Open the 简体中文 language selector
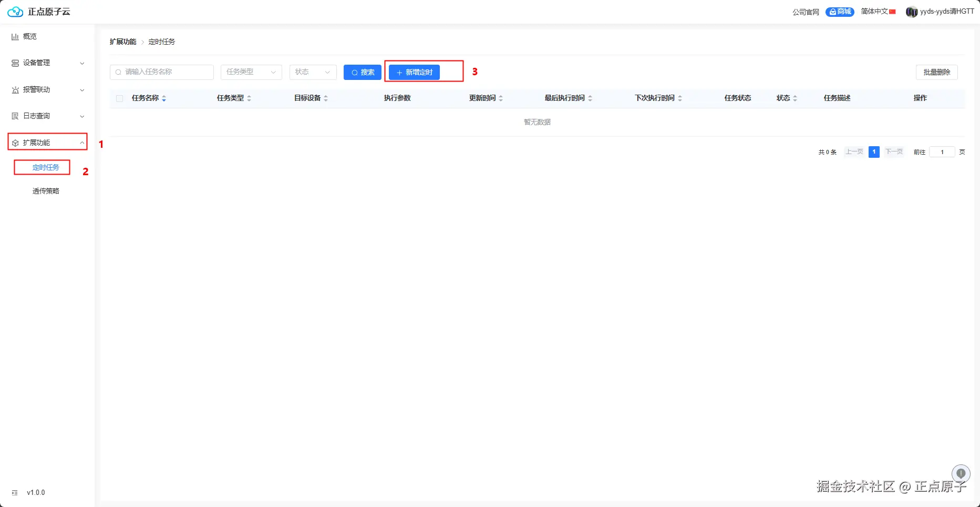This screenshot has height=507, width=980. pos(878,12)
